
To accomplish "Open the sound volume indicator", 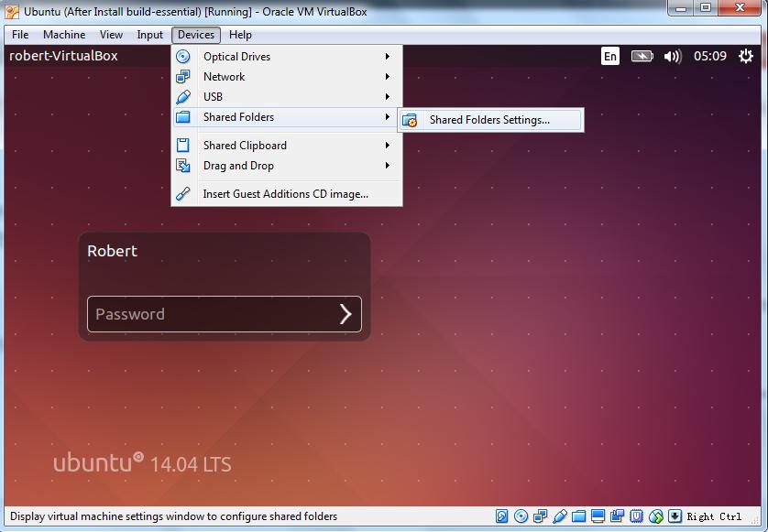I will coord(673,56).
